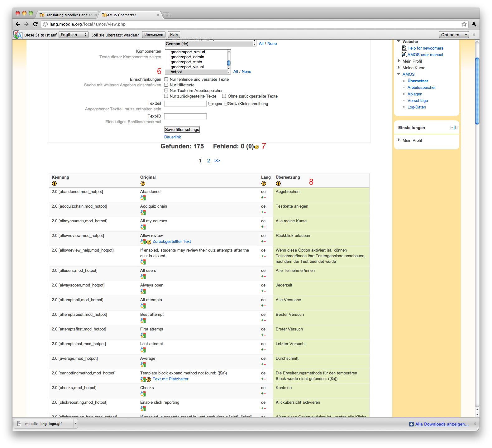Click Google translate icon below Best attempt

(x=143, y=320)
